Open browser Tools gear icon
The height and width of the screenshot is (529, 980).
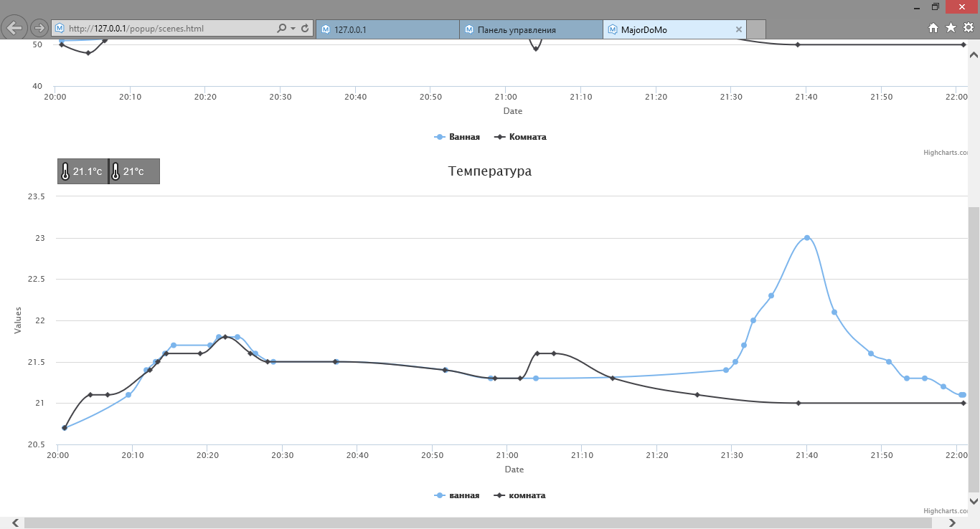tap(968, 28)
